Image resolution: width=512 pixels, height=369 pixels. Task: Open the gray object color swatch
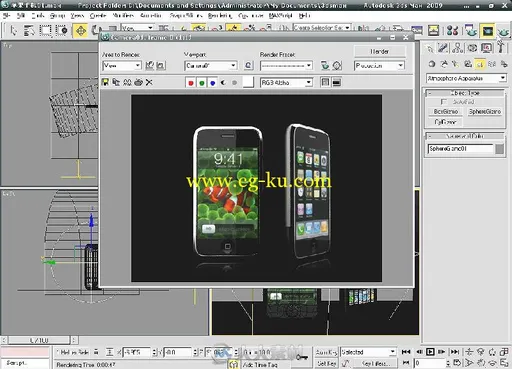[499, 149]
